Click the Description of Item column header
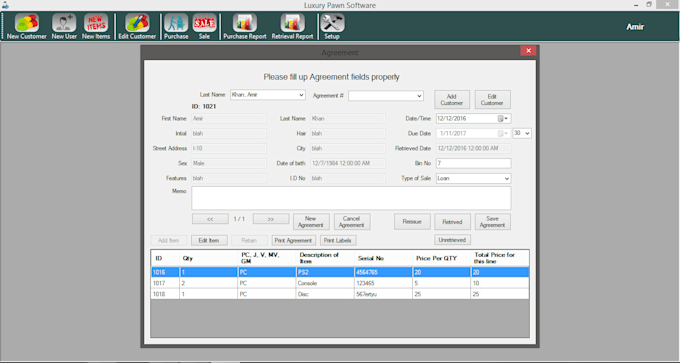 325,258
